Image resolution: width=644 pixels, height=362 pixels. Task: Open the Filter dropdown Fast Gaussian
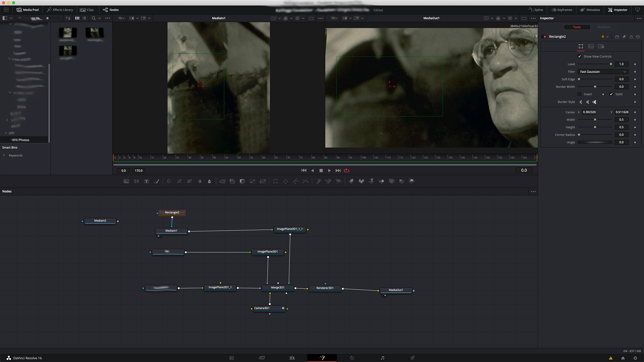(x=603, y=72)
